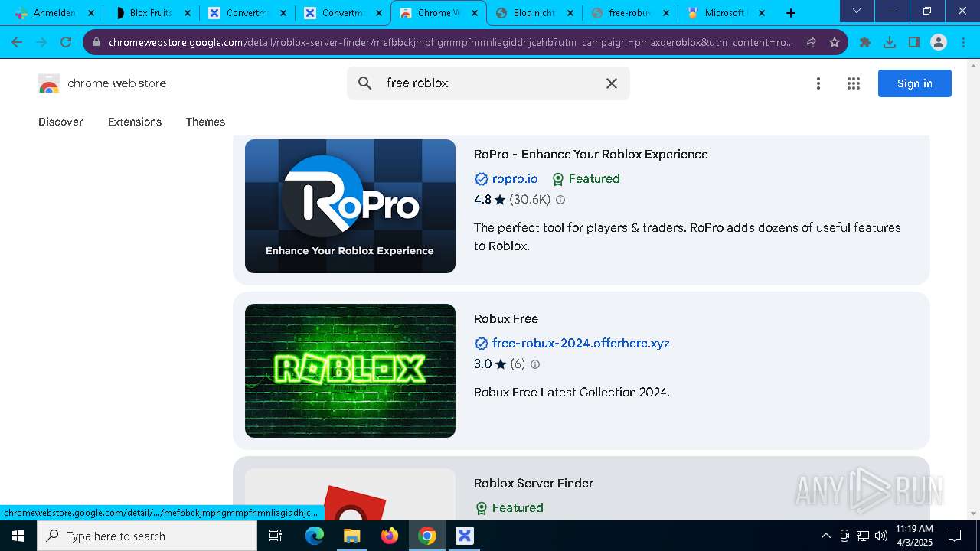The height and width of the screenshot is (551, 980).
Task: Open the free-robux-2024.offerhere.xyz link
Action: point(581,344)
